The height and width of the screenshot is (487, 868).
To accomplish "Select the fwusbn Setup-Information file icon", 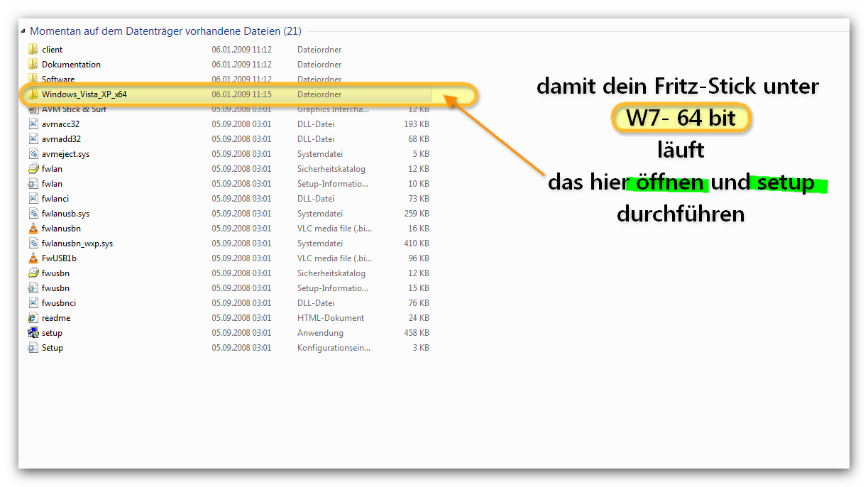I will [x=33, y=288].
